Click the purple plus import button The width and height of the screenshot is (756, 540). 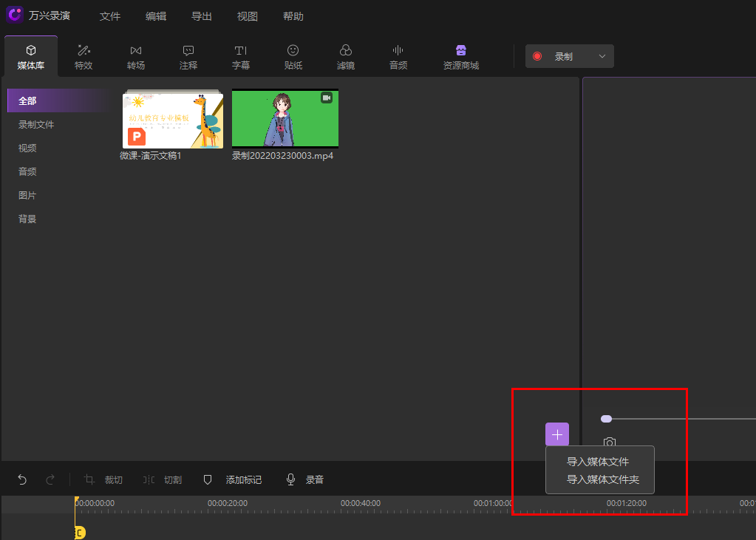pyautogui.click(x=557, y=434)
